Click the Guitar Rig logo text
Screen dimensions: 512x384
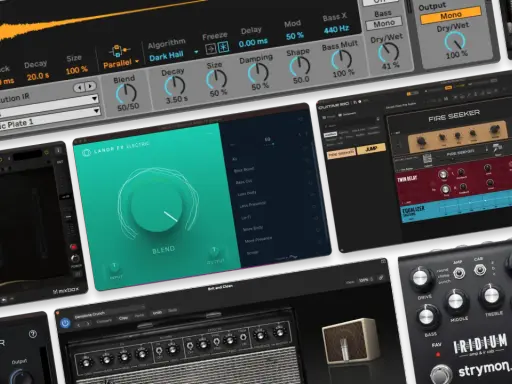(x=334, y=106)
